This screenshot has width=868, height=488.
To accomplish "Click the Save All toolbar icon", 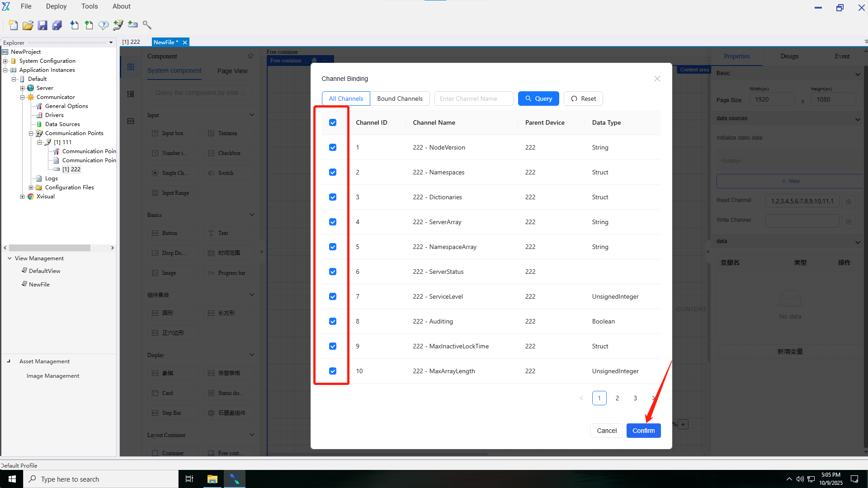I will point(57,25).
